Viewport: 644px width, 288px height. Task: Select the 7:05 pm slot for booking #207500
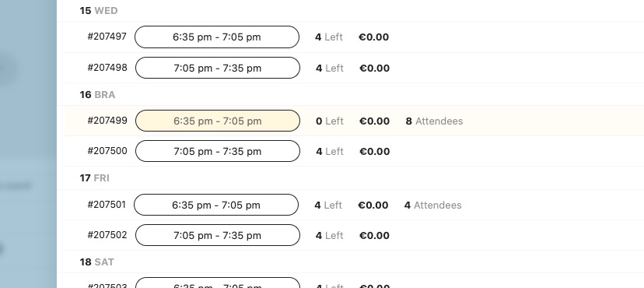tap(218, 151)
